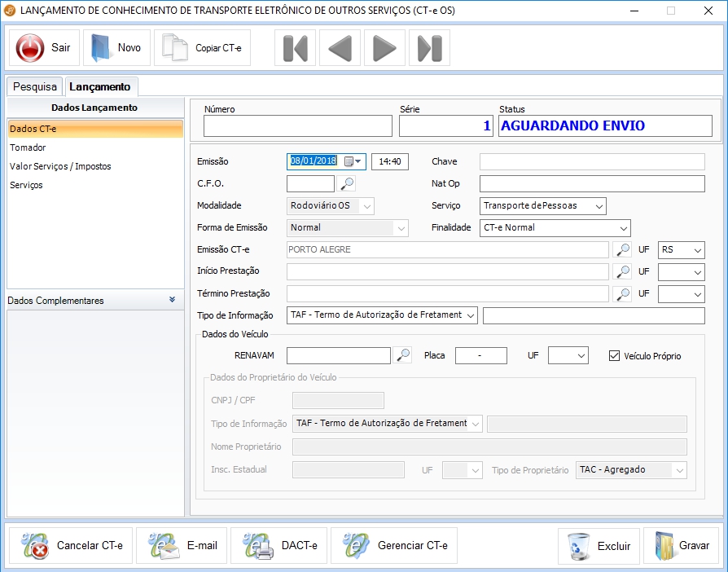Search C.F.O. with magnifier icon
The width and height of the screenshot is (728, 572).
click(347, 183)
